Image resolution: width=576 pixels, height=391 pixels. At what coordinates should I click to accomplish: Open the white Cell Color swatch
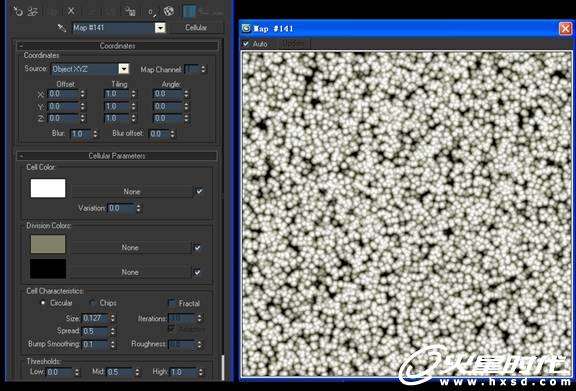(48, 188)
